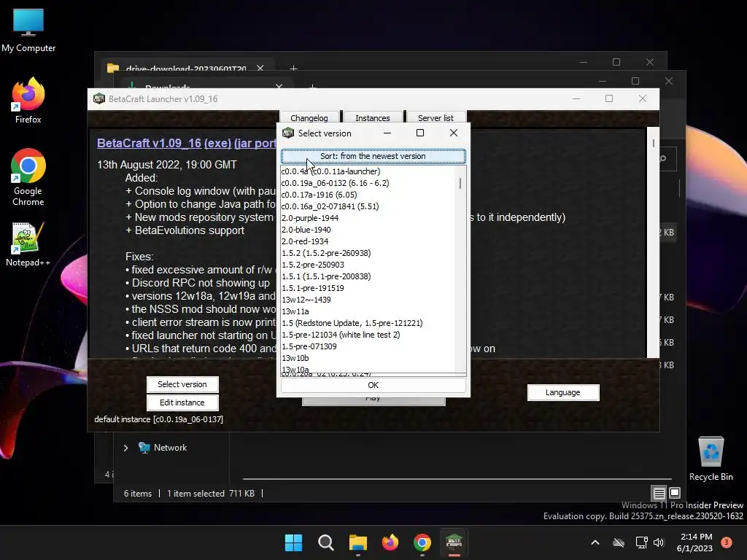Open the Recycle Bin

[x=711, y=458]
